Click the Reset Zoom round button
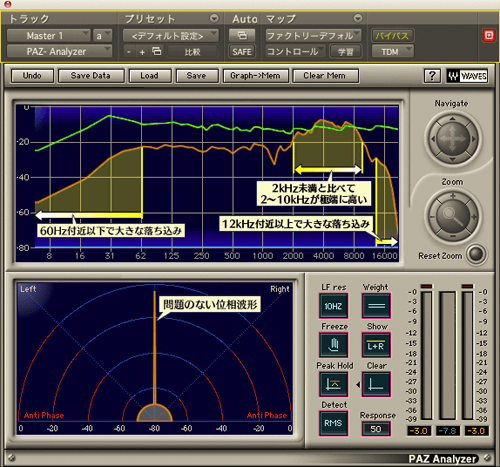 [x=476, y=255]
